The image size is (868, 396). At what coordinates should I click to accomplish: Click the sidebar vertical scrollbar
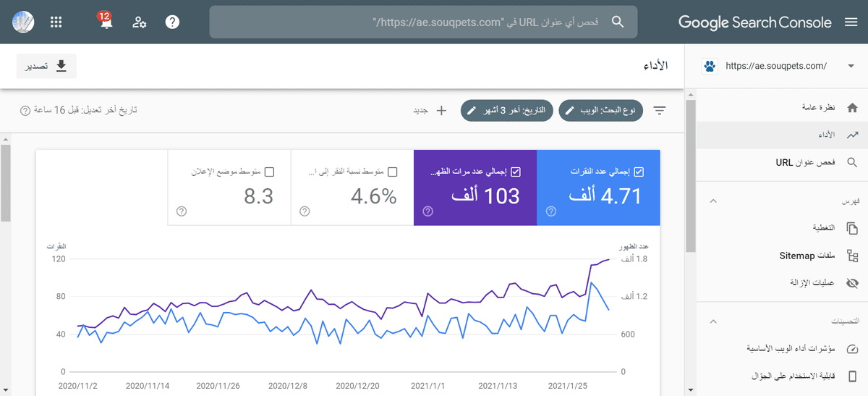(x=690, y=177)
